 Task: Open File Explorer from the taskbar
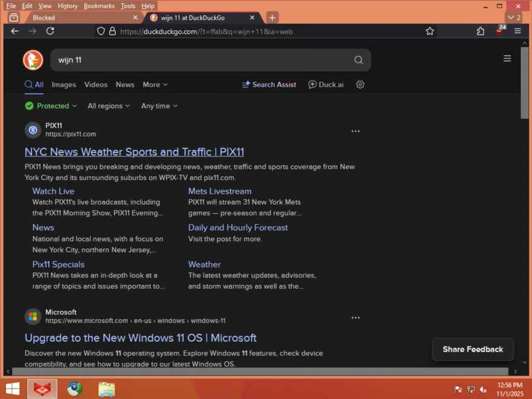tap(107, 389)
